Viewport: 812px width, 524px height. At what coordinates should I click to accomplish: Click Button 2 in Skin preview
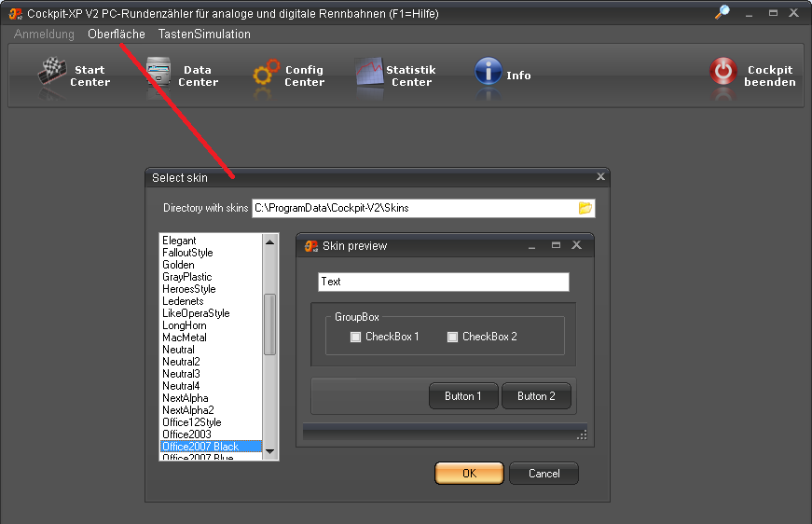coord(536,396)
